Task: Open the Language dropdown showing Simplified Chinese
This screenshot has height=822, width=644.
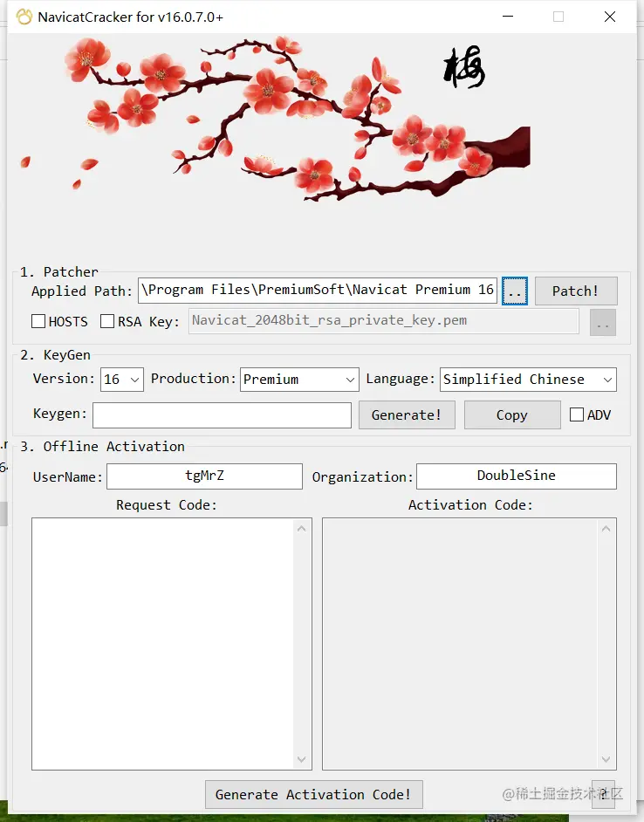Action: point(528,379)
